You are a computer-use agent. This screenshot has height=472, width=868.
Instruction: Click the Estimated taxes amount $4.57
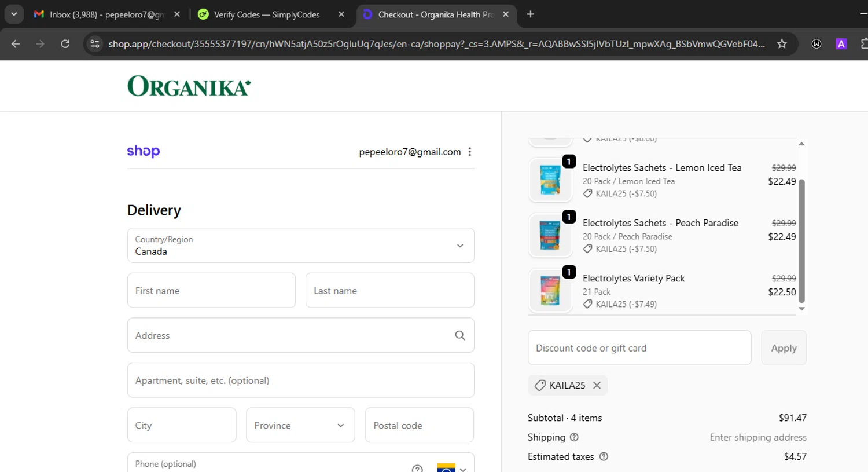[x=795, y=456]
